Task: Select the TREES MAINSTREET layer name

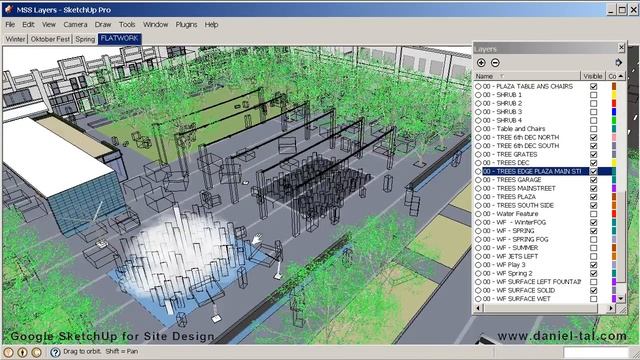Action: click(x=519, y=189)
